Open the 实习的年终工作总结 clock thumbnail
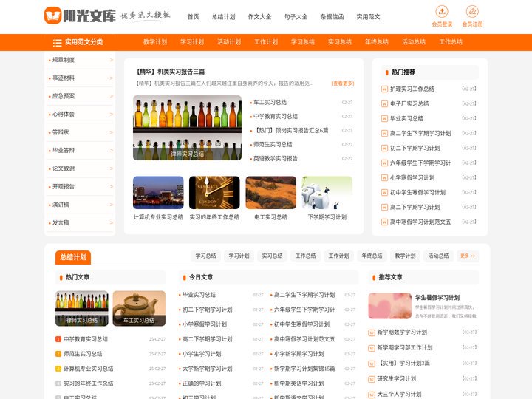 (214, 193)
